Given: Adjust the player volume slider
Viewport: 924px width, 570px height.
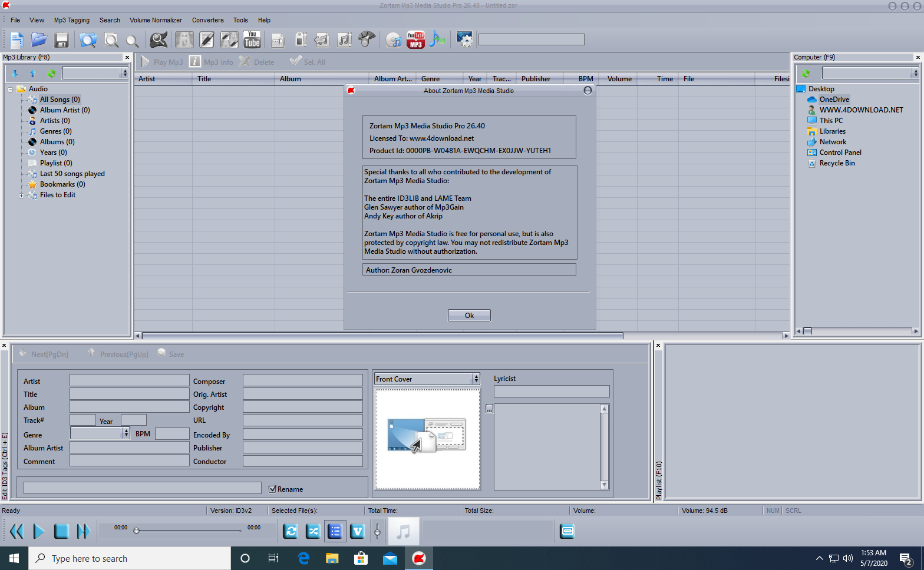Looking at the screenshot, I should 377,532.
